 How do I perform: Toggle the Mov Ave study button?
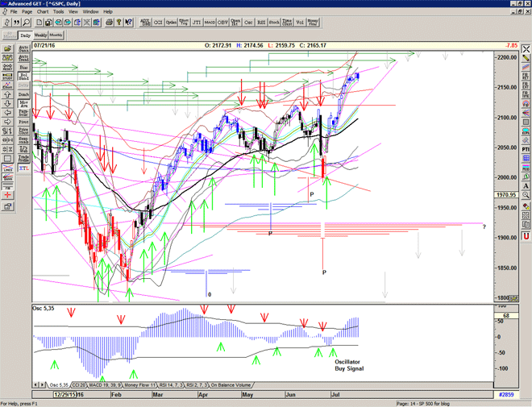pos(23,105)
